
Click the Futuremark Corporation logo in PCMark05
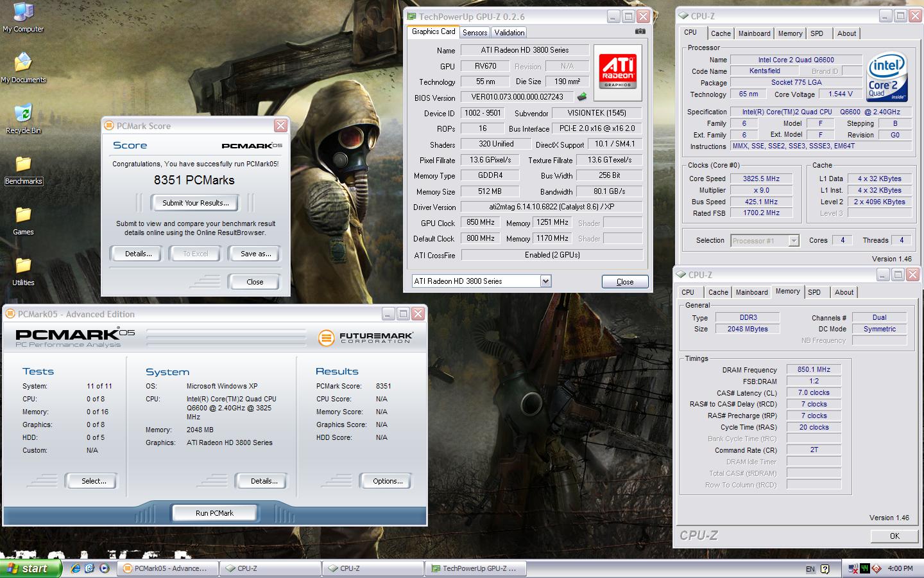click(365, 337)
